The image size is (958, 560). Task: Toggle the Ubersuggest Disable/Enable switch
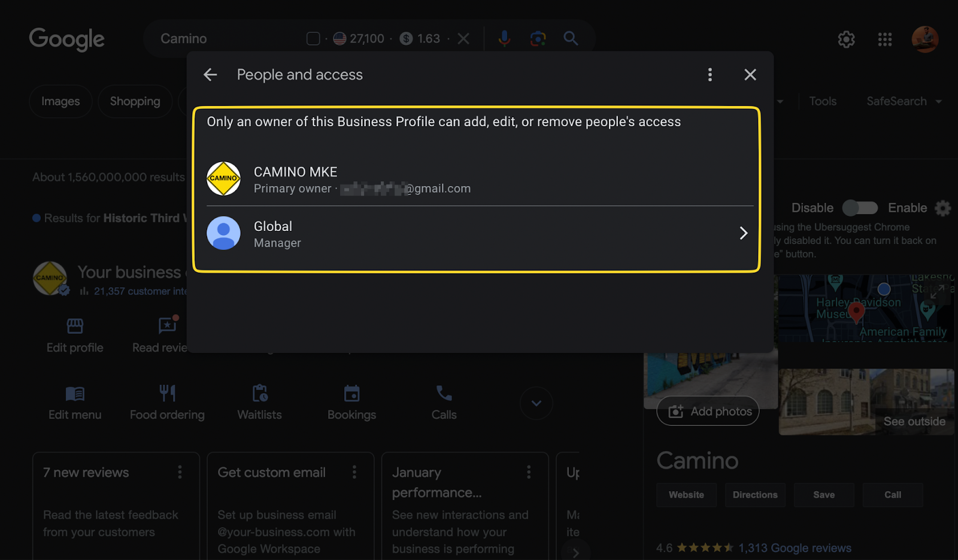coord(860,208)
